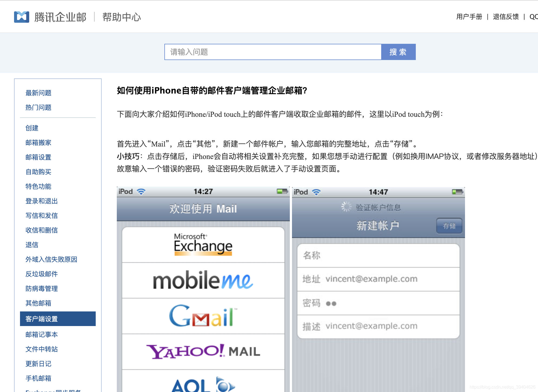Click the Wi-Fi icon at 14:27 screenshot
The height and width of the screenshot is (392, 538).
(141, 192)
